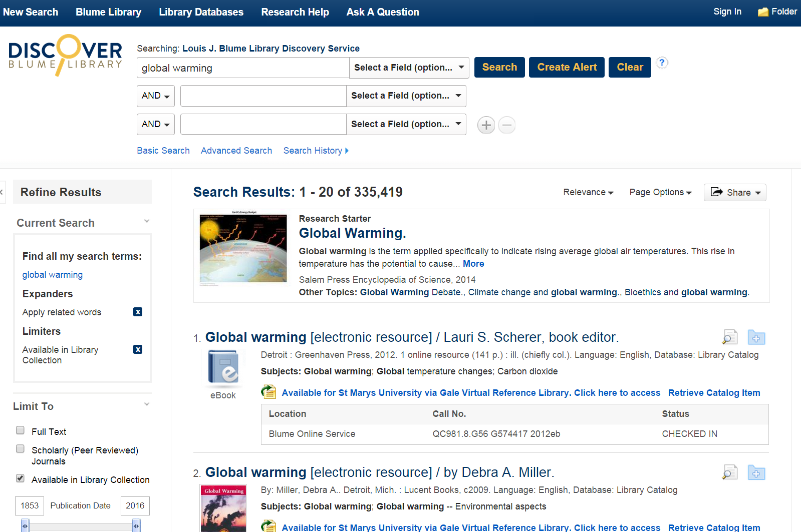Open Research Starter 'Global Warming.' title
This screenshot has height=532, width=801.
(353, 233)
